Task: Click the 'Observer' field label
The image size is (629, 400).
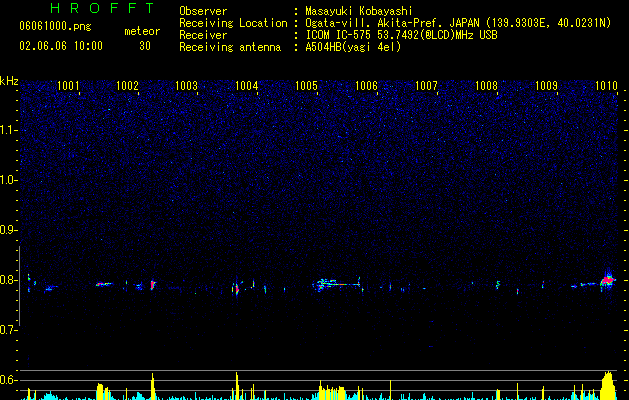Action: pyautogui.click(x=203, y=11)
